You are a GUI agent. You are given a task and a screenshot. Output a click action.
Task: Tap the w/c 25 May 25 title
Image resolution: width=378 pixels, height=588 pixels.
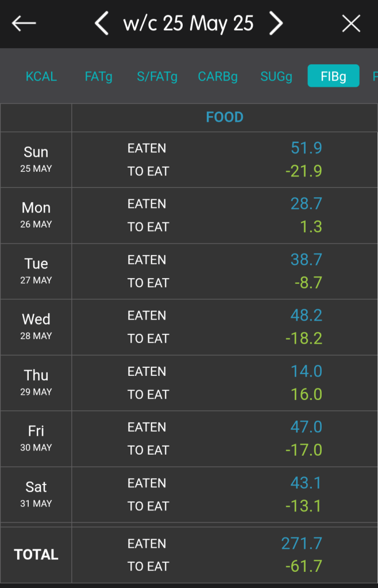[x=188, y=24]
